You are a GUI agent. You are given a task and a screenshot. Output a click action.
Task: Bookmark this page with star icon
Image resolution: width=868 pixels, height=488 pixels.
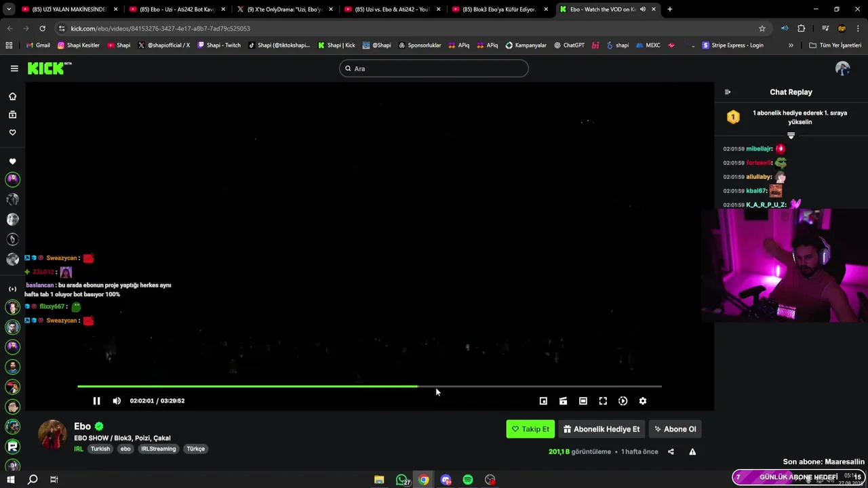[762, 28]
